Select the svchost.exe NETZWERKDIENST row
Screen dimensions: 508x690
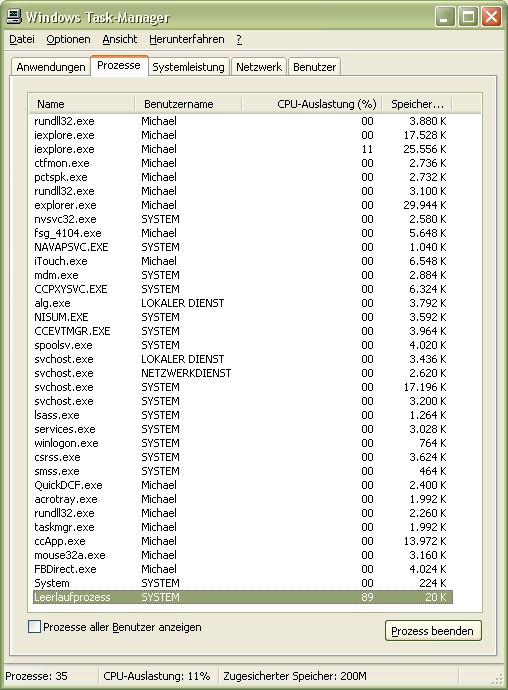point(243,373)
